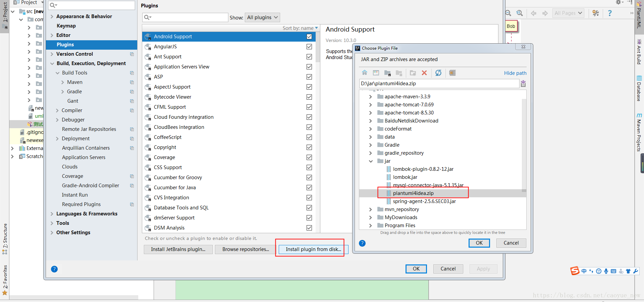Toggle CSS Support plugin checkbox
Image resolution: width=644 pixels, height=302 pixels.
(x=309, y=167)
